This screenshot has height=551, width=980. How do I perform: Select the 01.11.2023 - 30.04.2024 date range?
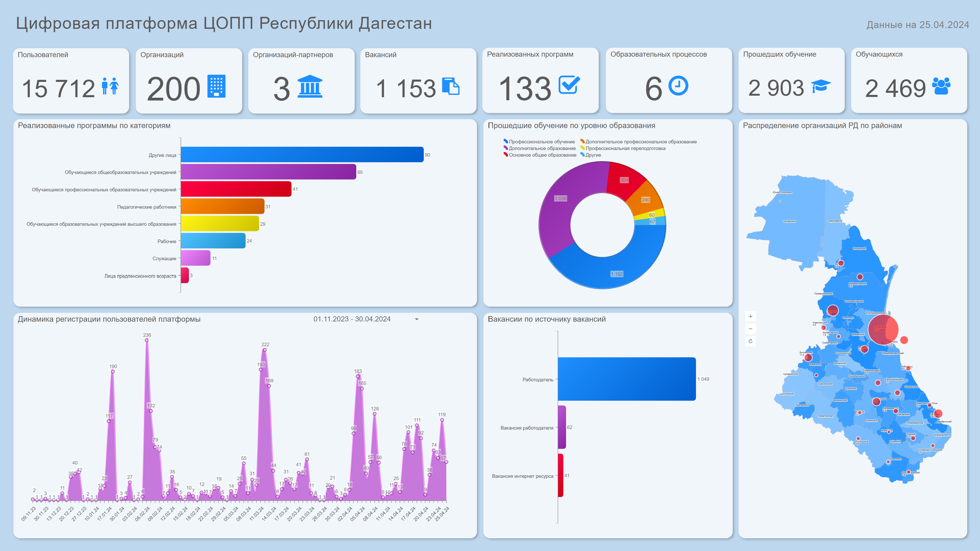[352, 319]
